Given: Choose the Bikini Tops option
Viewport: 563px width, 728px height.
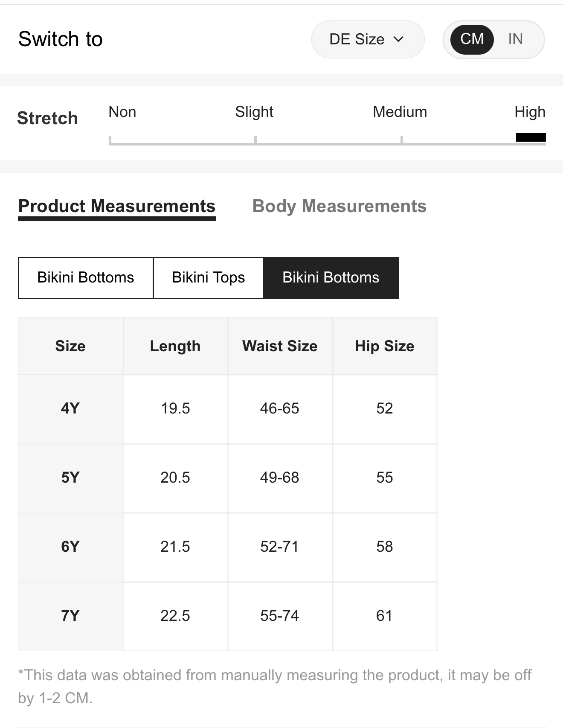Looking at the screenshot, I should click(209, 278).
